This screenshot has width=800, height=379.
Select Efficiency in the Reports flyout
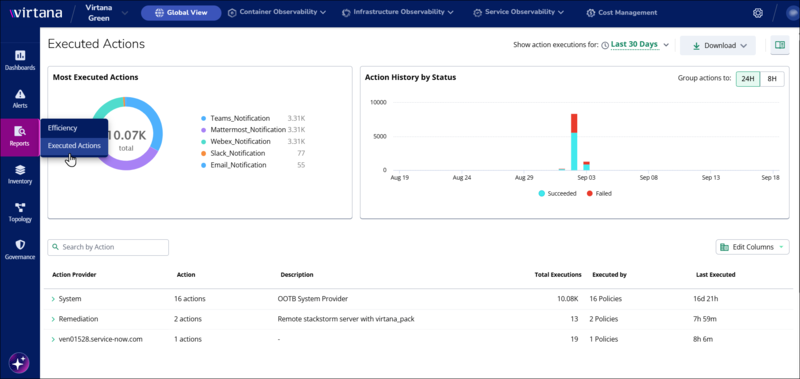click(x=74, y=128)
